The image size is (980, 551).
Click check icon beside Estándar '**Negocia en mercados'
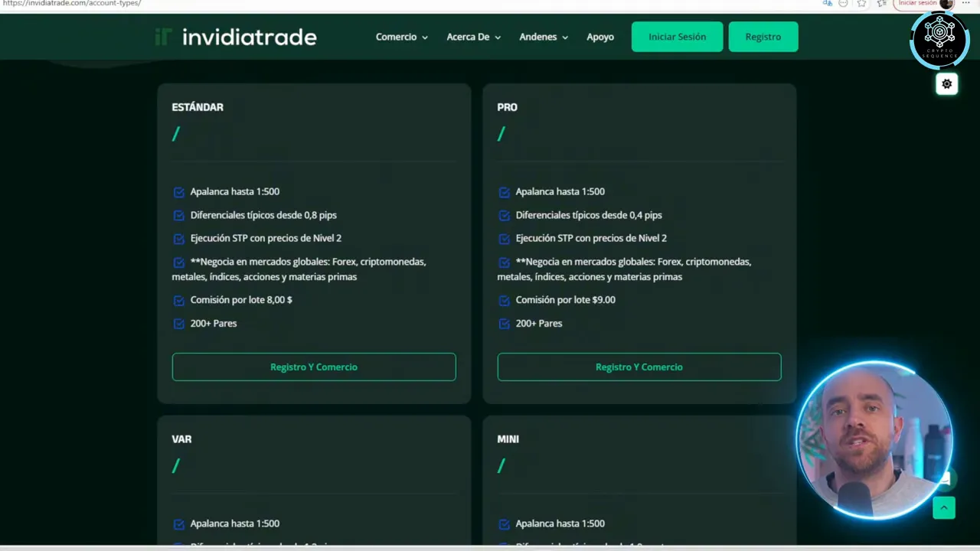click(x=179, y=262)
